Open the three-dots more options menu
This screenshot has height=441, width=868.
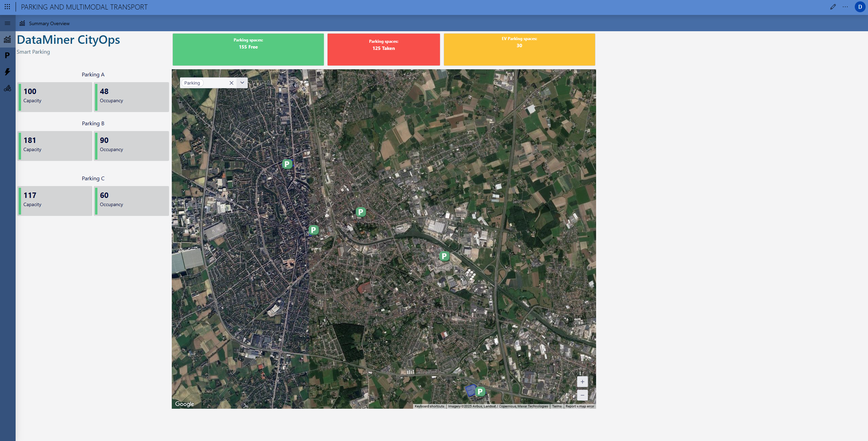[x=845, y=7]
